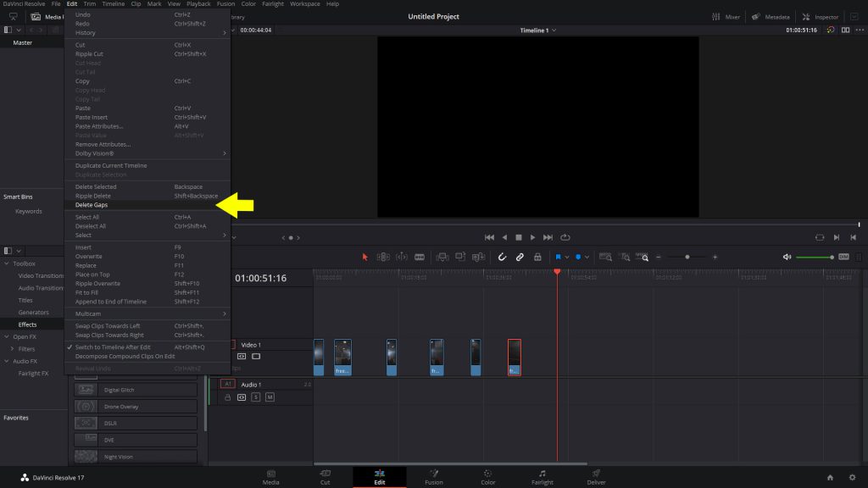
Task: Open the Mixer panel
Action: pyautogui.click(x=726, y=17)
